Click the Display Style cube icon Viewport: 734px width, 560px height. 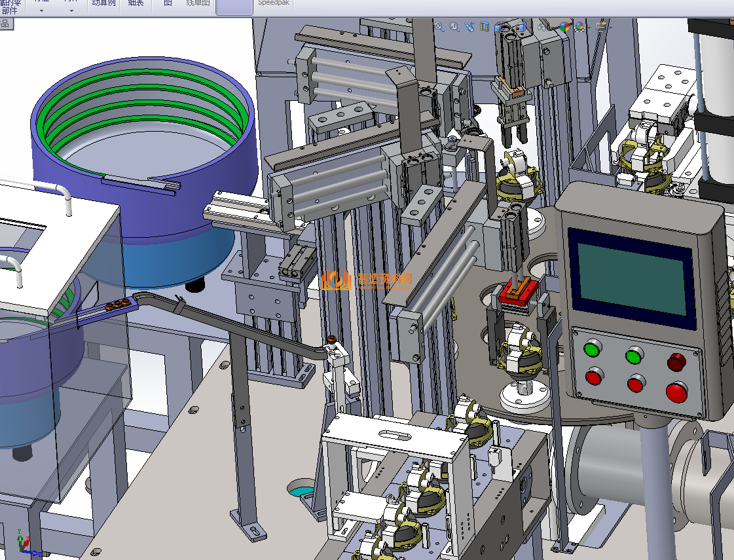(x=521, y=27)
